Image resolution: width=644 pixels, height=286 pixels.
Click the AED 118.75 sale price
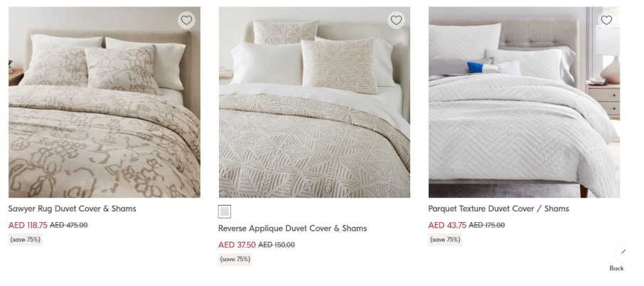click(28, 225)
